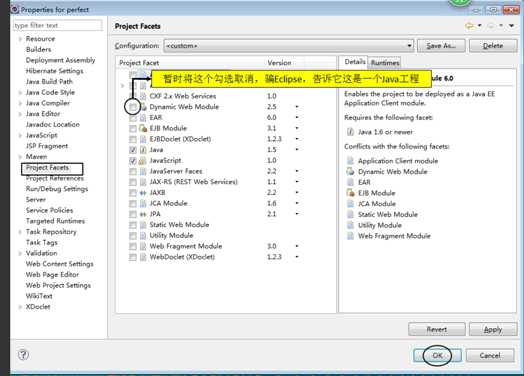Enable the Utility Module checkbox
The height and width of the screenshot is (376, 524).
[133, 236]
